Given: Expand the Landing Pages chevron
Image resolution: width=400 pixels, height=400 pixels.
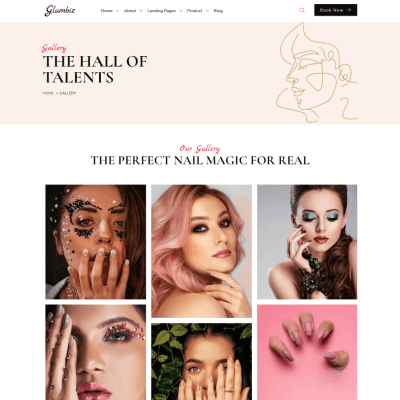Looking at the screenshot, I should point(181,11).
